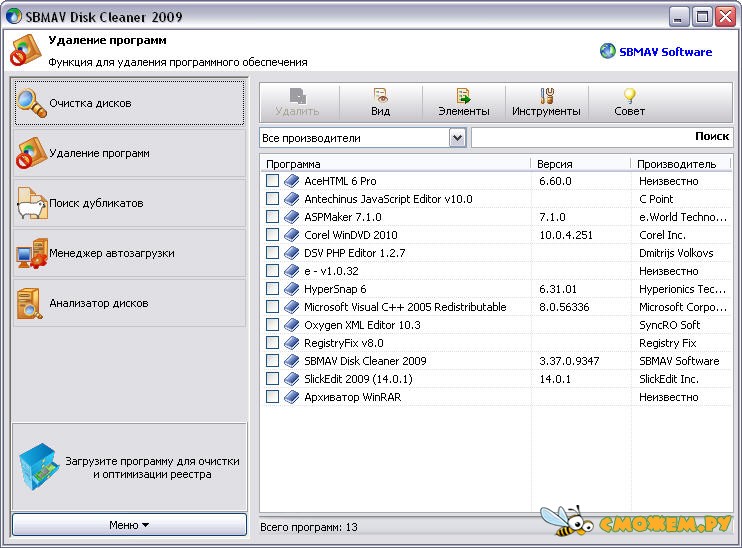742x548 pixels.
Task: Click the Поиск дубликатов sheep icon
Action: 32,203
